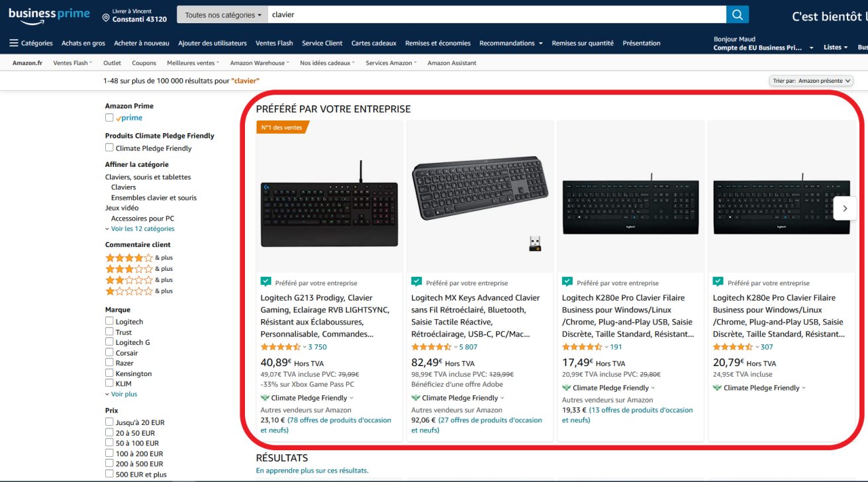The image size is (868, 482).
Task: Enable the Razer brand checkbox
Action: coord(109,363)
